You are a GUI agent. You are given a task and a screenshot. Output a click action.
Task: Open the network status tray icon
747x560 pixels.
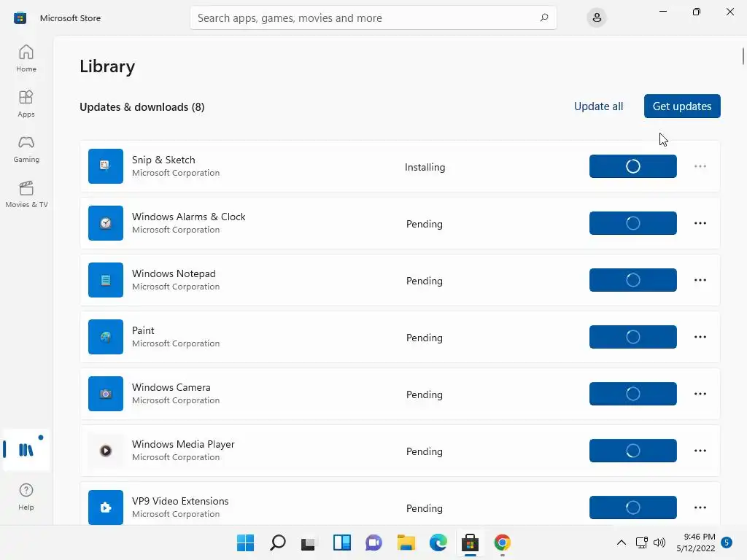642,542
